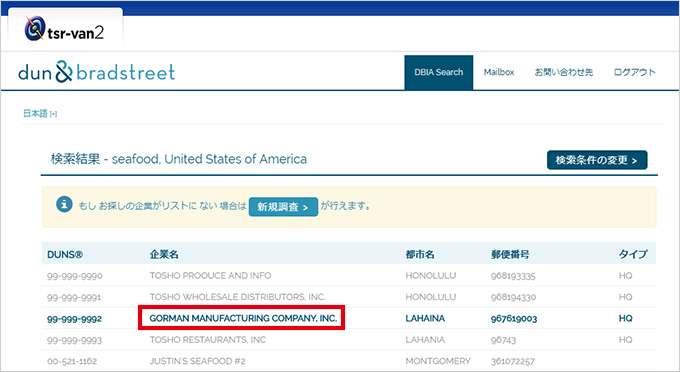Select JUSTIN'S SEAFOOD #2
The height and width of the screenshot is (372, 680).
tap(197, 361)
